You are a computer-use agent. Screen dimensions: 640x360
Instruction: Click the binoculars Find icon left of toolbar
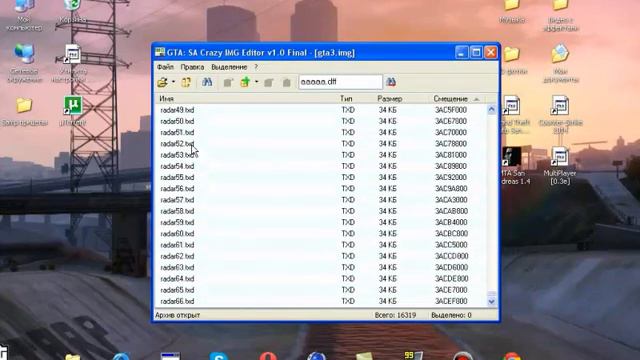(207, 82)
